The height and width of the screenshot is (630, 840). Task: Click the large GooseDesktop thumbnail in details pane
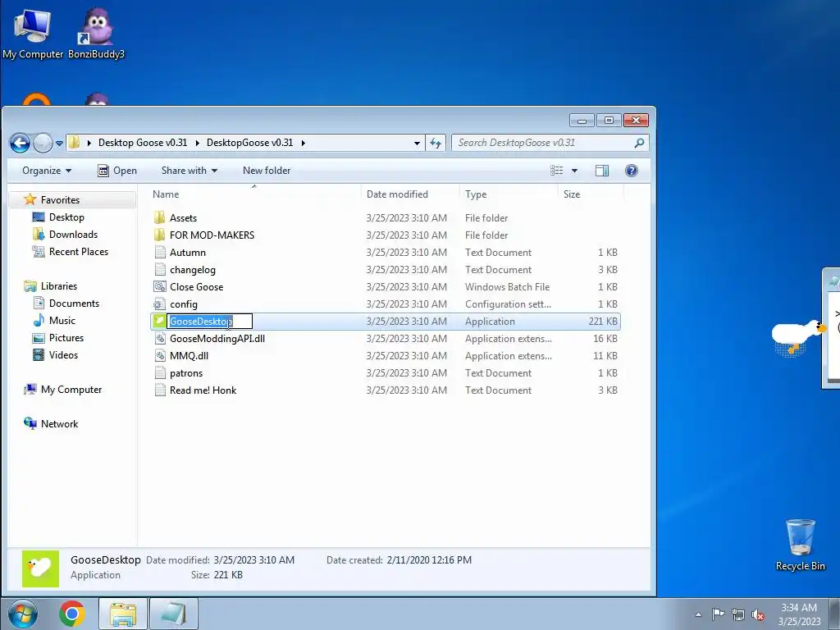(41, 568)
